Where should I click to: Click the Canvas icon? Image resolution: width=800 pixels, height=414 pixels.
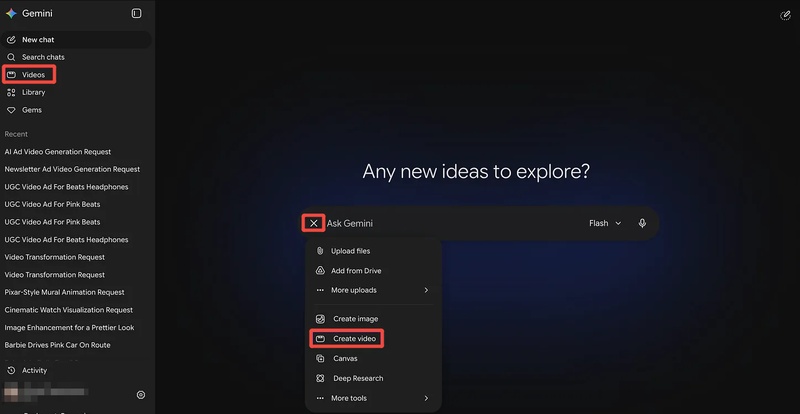tap(320, 359)
